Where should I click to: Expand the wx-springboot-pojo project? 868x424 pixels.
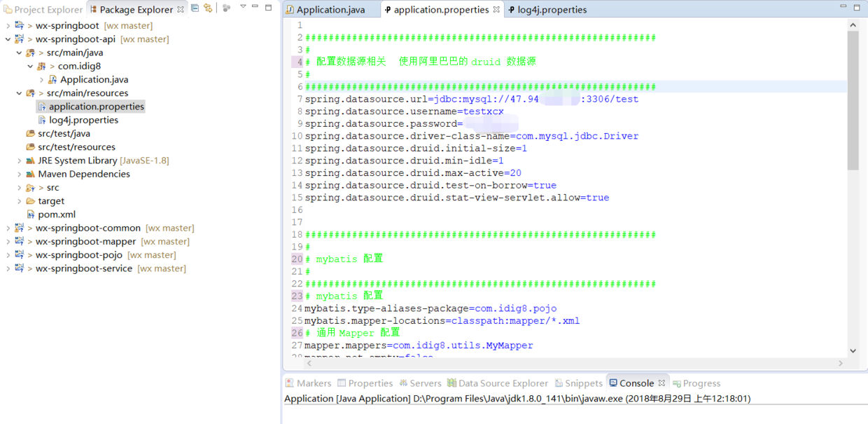pos(8,255)
